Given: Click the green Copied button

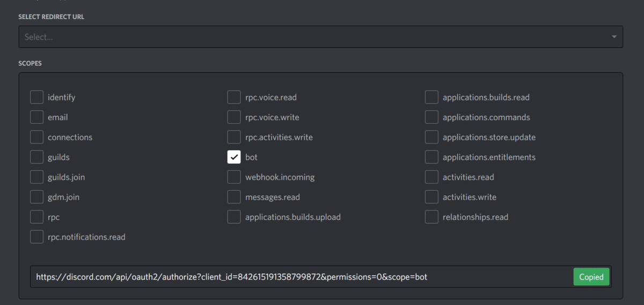Looking at the screenshot, I should [x=591, y=277].
